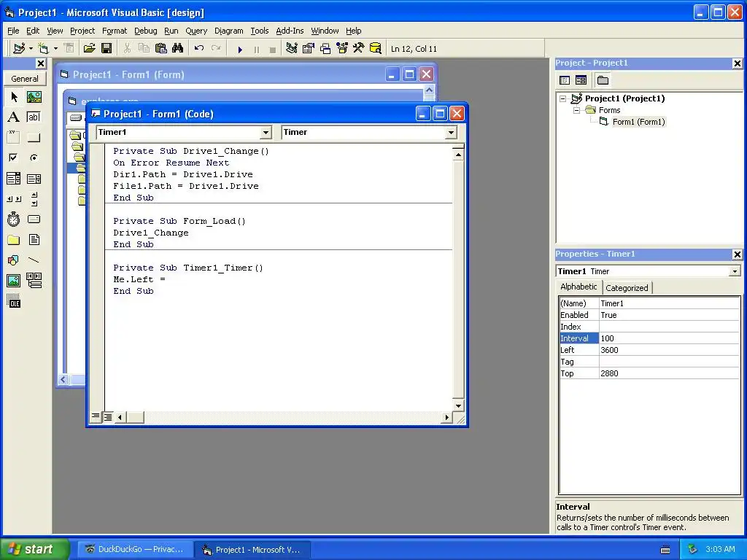
Task: Select Form1 (Form1) in the project tree
Action: [638, 122]
